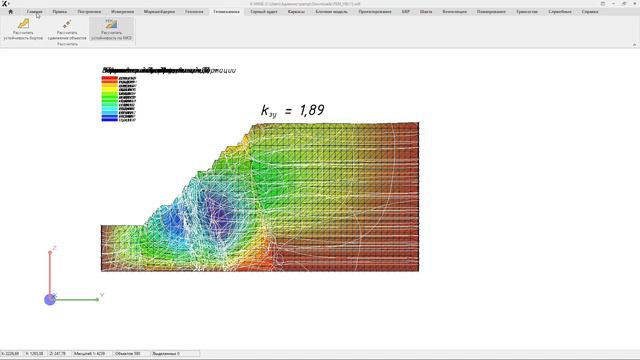
Task: Click the green Y-axis on the gizmo
Action: coord(77,300)
